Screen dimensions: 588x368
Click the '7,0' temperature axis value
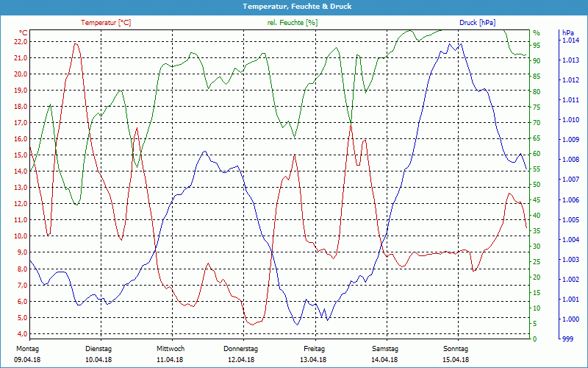pos(22,286)
